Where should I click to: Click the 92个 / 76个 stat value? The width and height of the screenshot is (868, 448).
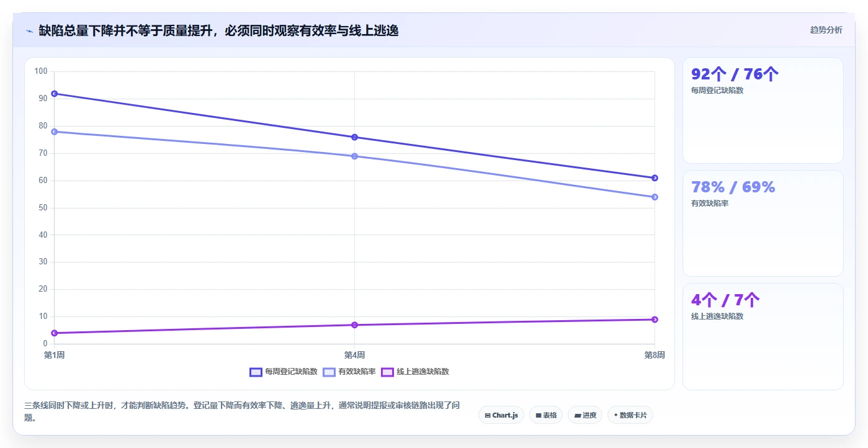[x=735, y=74]
